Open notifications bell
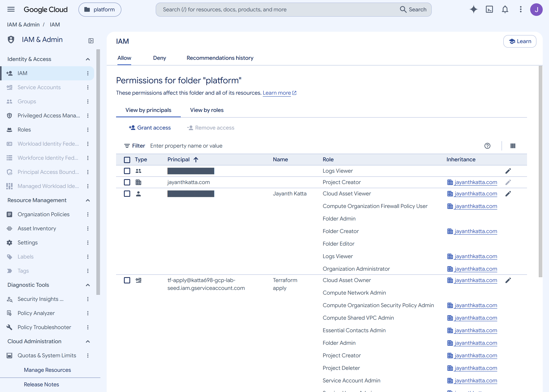Screen dimensions: 549x392 (x=505, y=9)
